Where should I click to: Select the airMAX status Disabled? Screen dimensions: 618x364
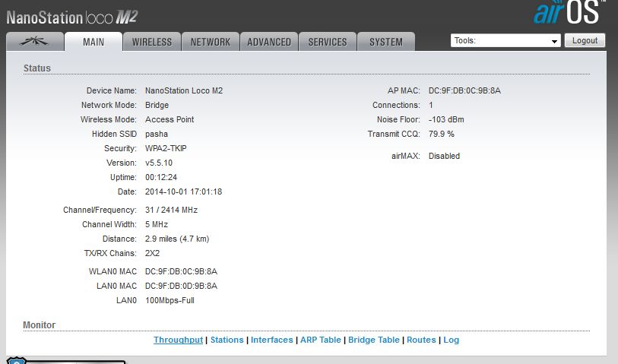coord(444,156)
